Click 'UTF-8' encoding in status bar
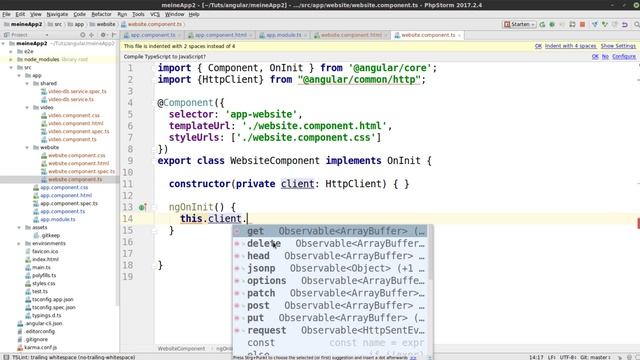Viewport: 640px width, 360px height. click(567, 357)
